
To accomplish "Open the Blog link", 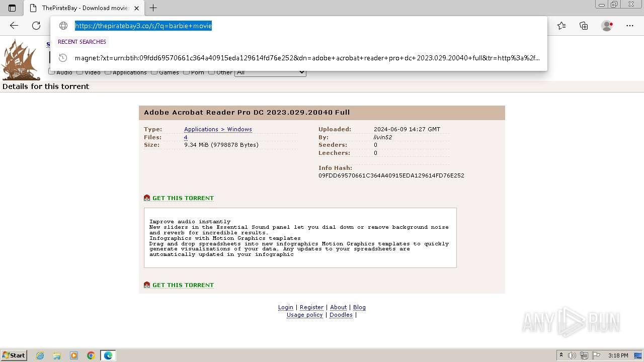I will pos(359,307).
